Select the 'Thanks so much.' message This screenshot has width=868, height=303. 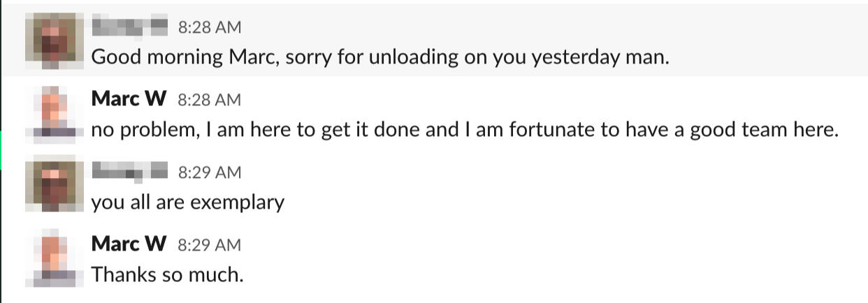[168, 275]
